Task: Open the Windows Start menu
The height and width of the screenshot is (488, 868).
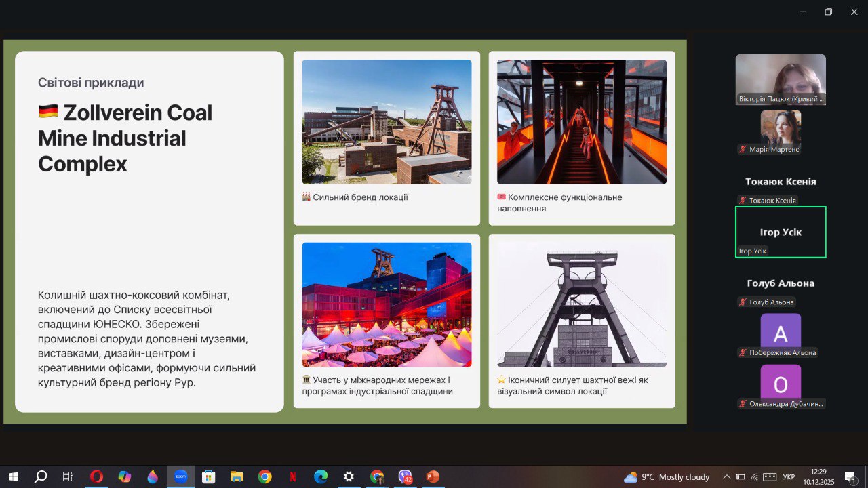Action: (x=13, y=476)
